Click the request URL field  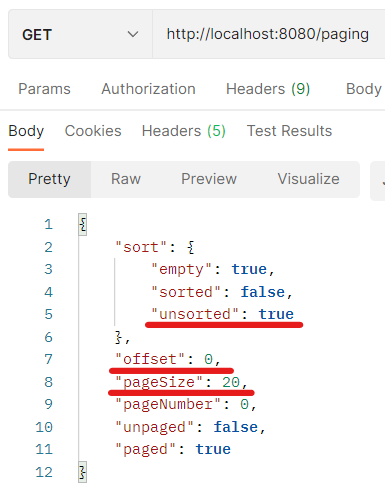(x=269, y=34)
